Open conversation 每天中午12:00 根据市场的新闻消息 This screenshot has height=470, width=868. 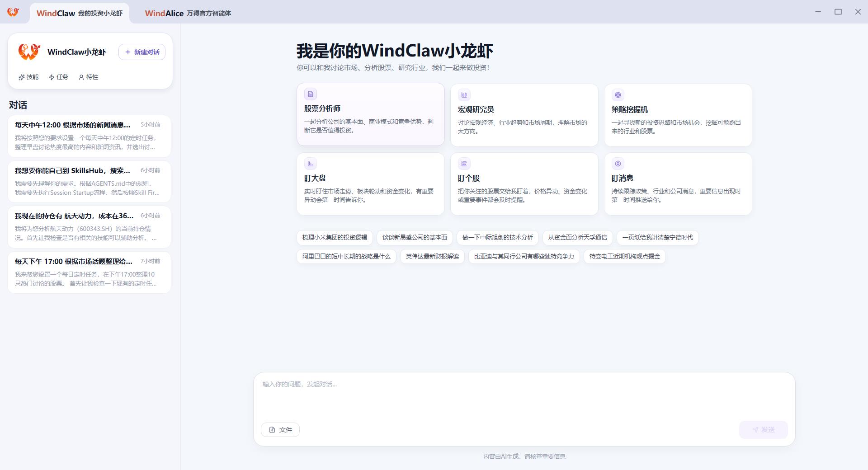tap(89, 136)
